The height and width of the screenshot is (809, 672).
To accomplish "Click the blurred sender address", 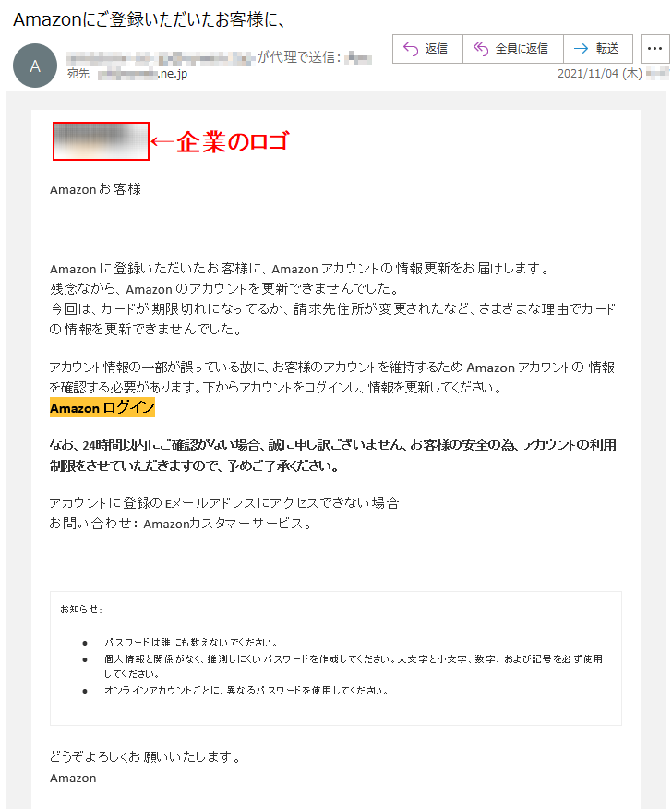I will coord(161,57).
